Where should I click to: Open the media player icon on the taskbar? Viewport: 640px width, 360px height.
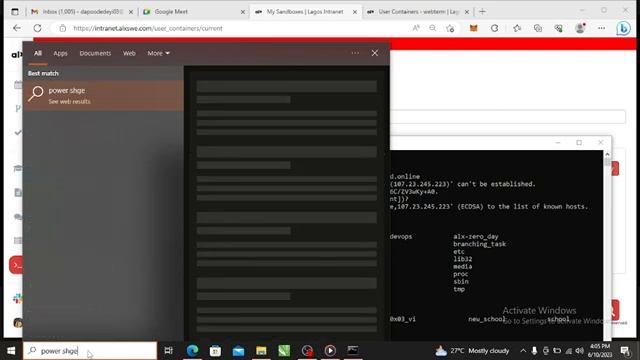click(x=330, y=350)
